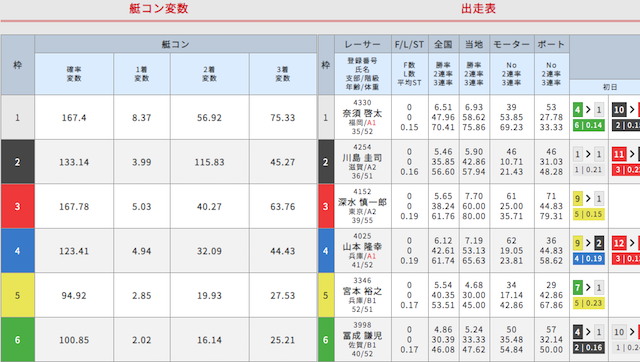640x362 pixels.
Task: Open racer 山本 隆幸's profile link
Action: coord(362,247)
